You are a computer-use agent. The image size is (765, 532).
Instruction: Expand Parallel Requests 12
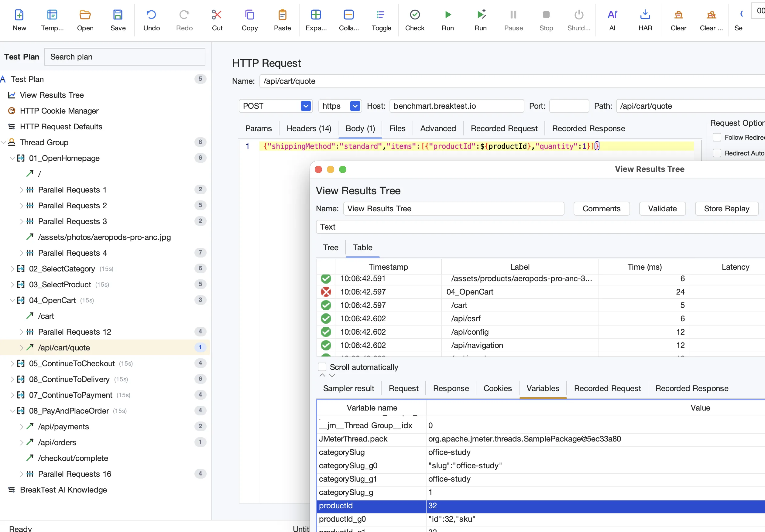(x=21, y=332)
